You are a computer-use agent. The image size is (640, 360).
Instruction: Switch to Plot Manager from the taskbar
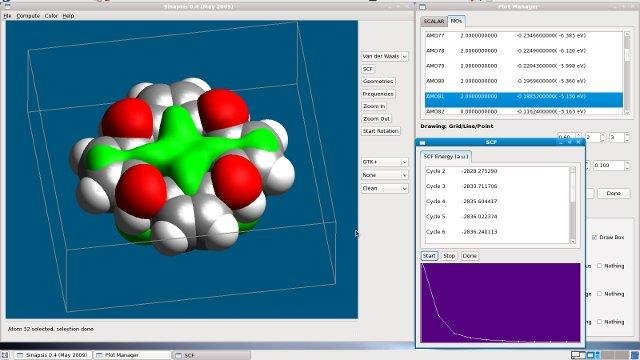pos(132,355)
